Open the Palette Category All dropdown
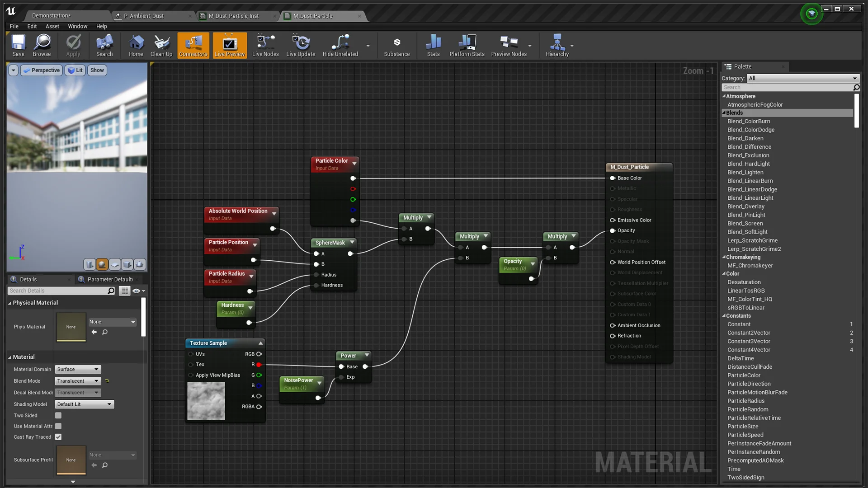 [802, 78]
